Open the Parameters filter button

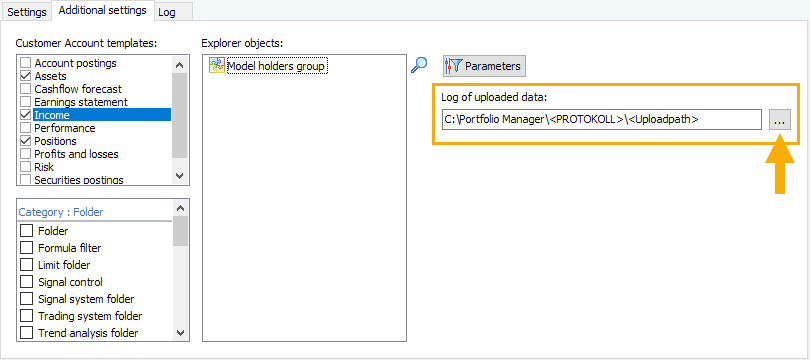[x=484, y=66]
